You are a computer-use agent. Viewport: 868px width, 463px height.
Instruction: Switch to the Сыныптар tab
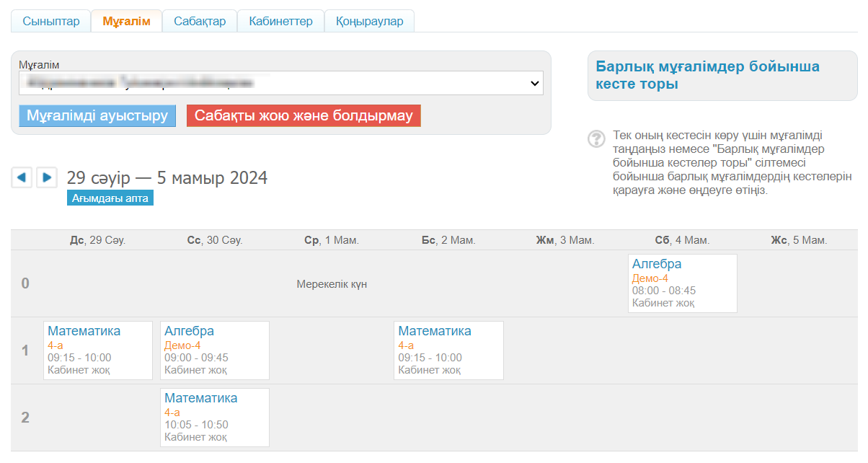pyautogui.click(x=50, y=21)
